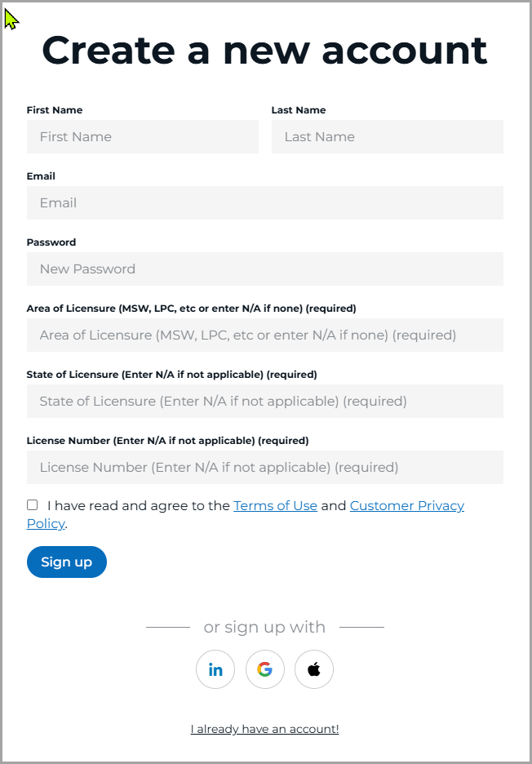Focus the First Name input field
This screenshot has width=532, height=764.
(x=142, y=136)
